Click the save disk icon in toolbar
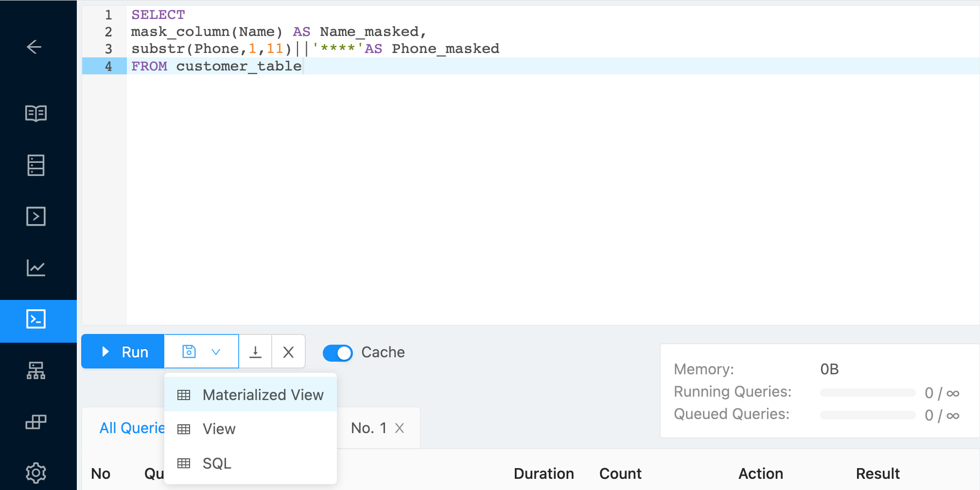This screenshot has height=490, width=980. pyautogui.click(x=189, y=351)
